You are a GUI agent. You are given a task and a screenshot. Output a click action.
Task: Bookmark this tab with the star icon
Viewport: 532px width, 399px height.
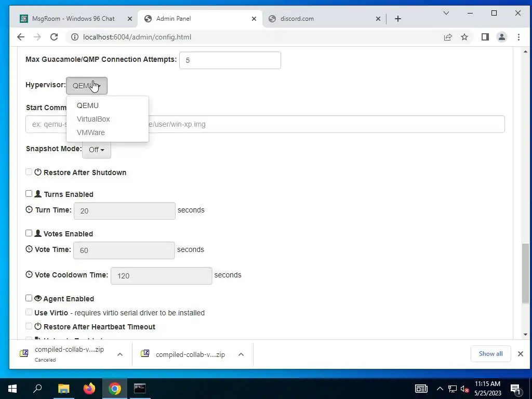pyautogui.click(x=464, y=37)
